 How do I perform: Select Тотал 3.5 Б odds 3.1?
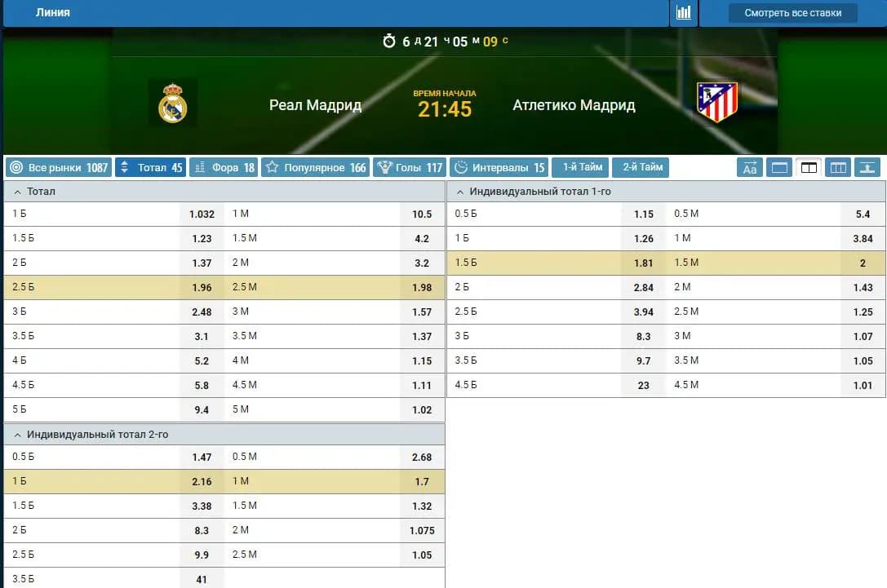pos(202,336)
